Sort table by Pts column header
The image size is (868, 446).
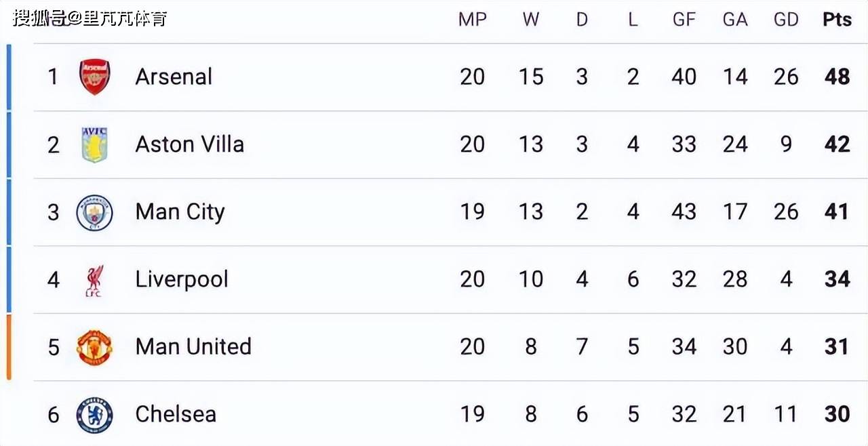(x=837, y=20)
